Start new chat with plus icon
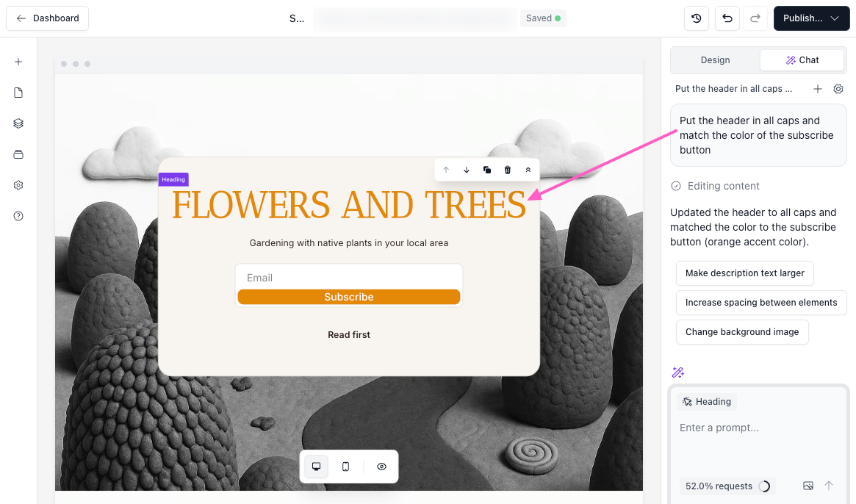This screenshot has height=504, width=856. [817, 89]
